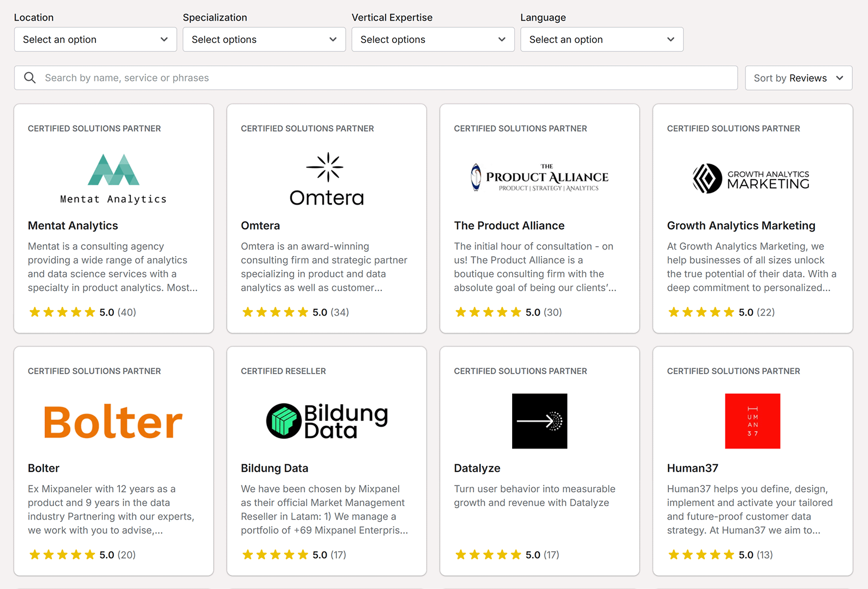This screenshot has height=589, width=868.
Task: Click the search magnifier icon
Action: [x=30, y=78]
